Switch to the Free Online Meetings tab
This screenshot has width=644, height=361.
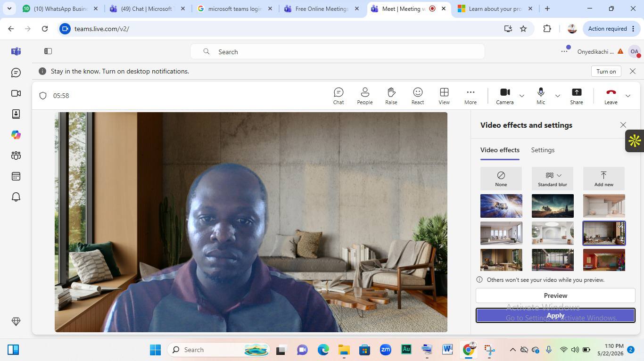[322, 8]
